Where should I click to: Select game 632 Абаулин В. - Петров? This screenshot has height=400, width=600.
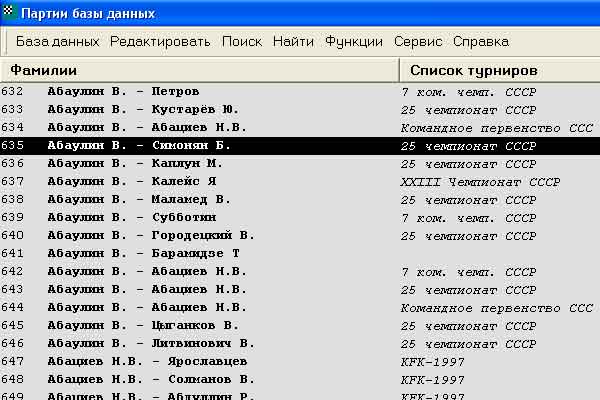click(x=300, y=91)
